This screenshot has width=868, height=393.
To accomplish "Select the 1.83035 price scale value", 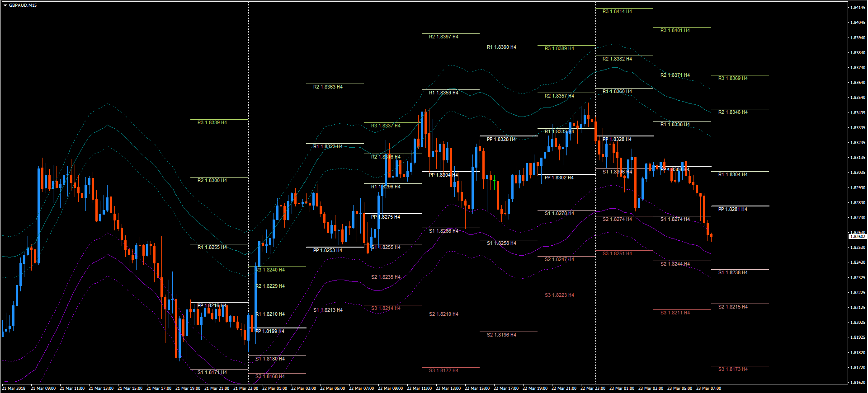I will (858, 173).
